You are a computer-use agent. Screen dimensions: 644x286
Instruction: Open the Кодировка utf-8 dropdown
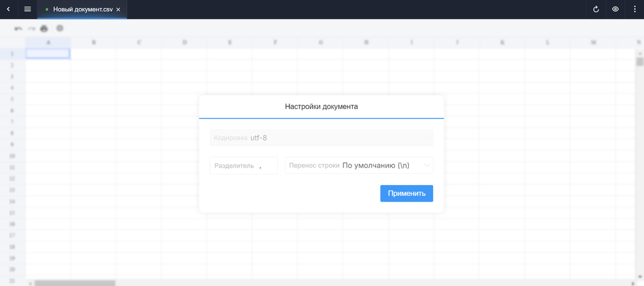[x=321, y=138]
